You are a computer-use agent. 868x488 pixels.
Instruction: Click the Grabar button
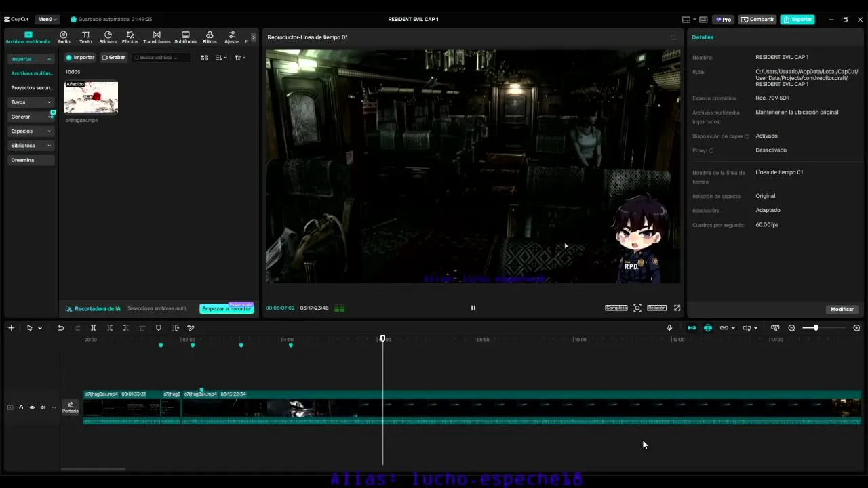113,58
